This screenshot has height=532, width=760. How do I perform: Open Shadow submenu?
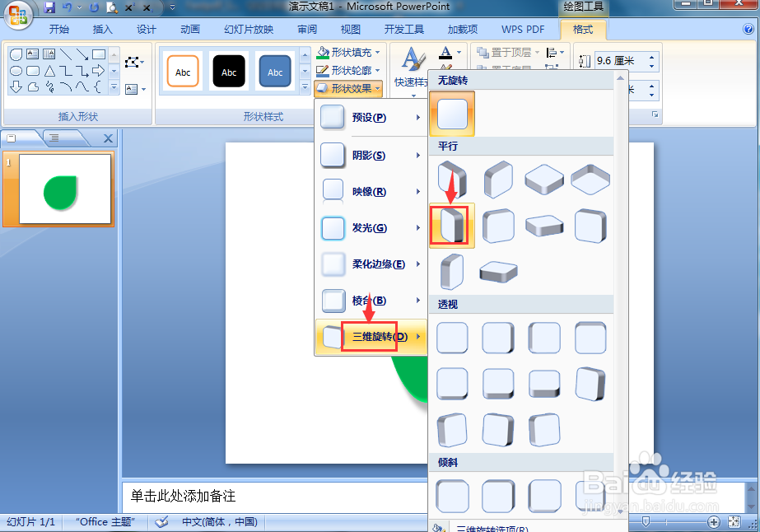pos(371,155)
